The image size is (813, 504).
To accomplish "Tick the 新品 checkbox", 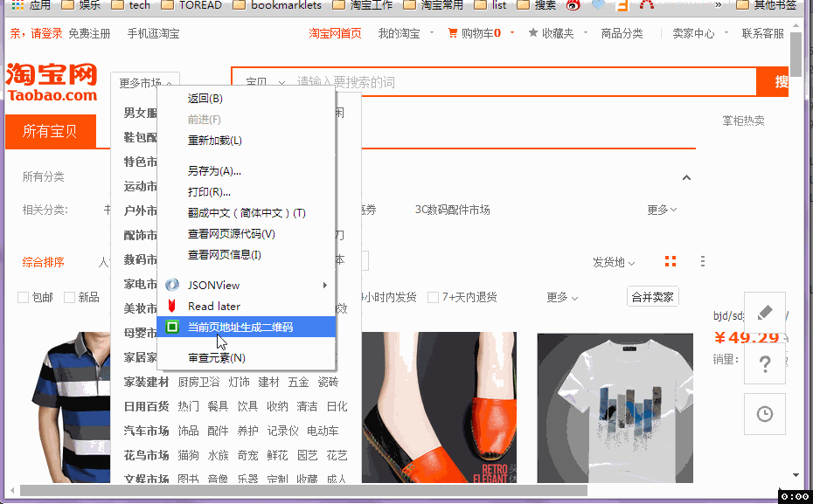I will click(x=69, y=298).
